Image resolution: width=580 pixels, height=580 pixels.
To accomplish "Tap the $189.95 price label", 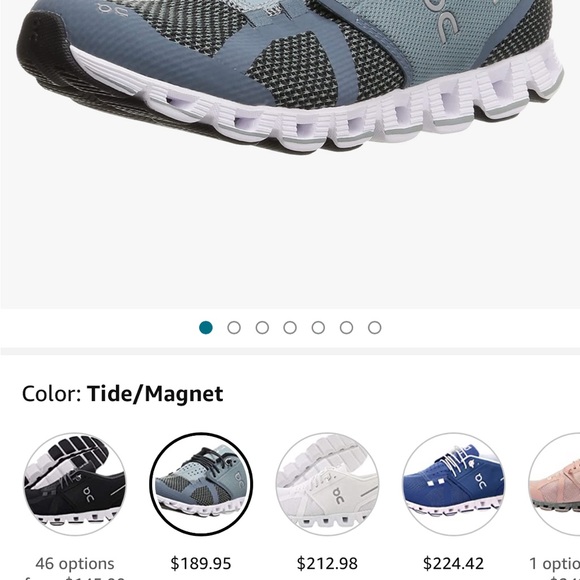I will pos(201,563).
